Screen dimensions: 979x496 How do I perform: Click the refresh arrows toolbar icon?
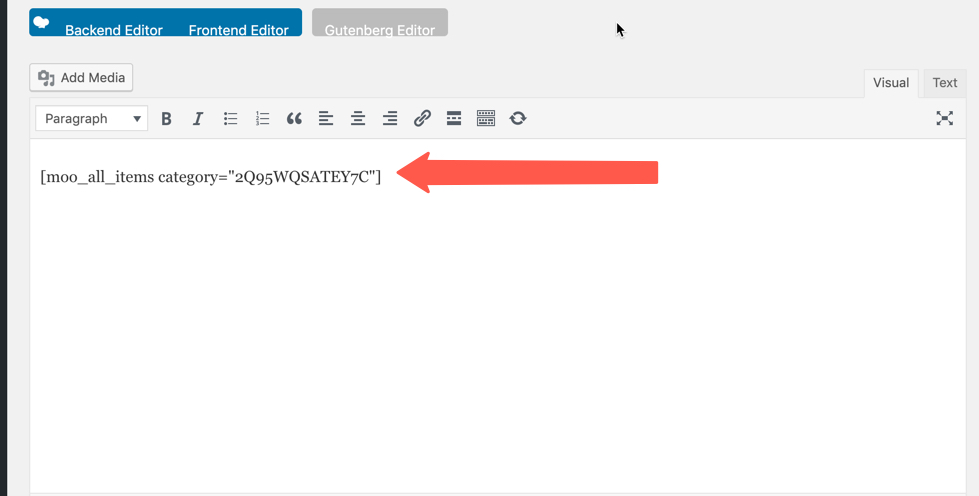[518, 118]
